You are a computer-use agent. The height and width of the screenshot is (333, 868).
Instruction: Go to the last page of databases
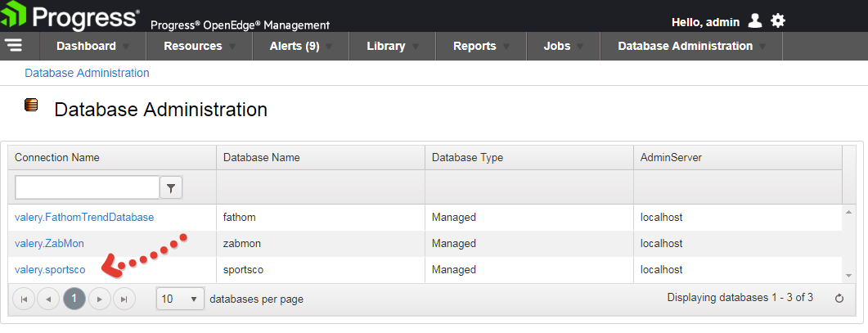coord(124,299)
